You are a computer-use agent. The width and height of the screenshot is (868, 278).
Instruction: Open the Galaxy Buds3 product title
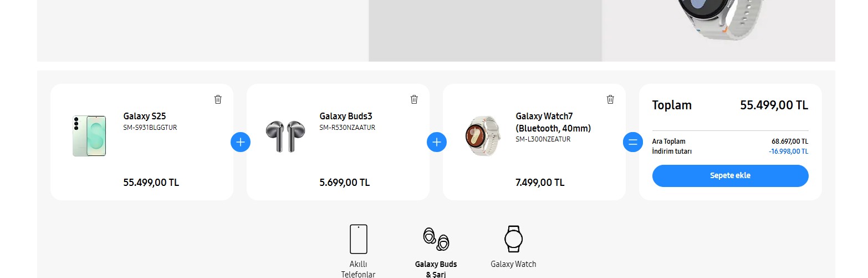[346, 116]
